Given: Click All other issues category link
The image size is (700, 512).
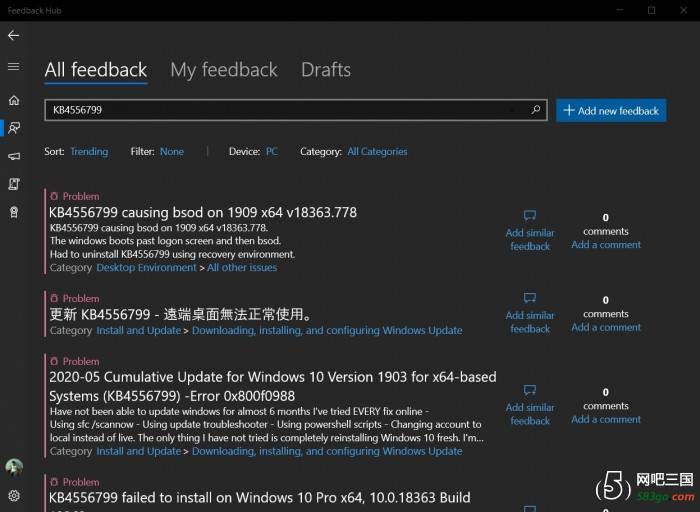Looking at the screenshot, I should [x=242, y=268].
